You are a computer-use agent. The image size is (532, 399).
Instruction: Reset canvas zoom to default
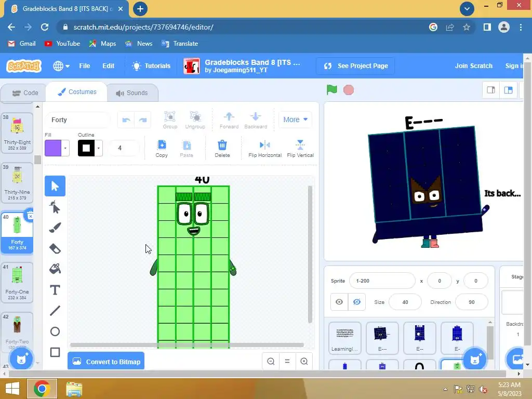287,362
